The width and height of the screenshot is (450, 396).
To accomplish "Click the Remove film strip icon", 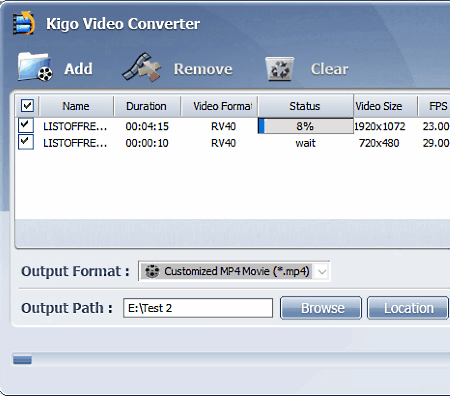I will tap(142, 67).
